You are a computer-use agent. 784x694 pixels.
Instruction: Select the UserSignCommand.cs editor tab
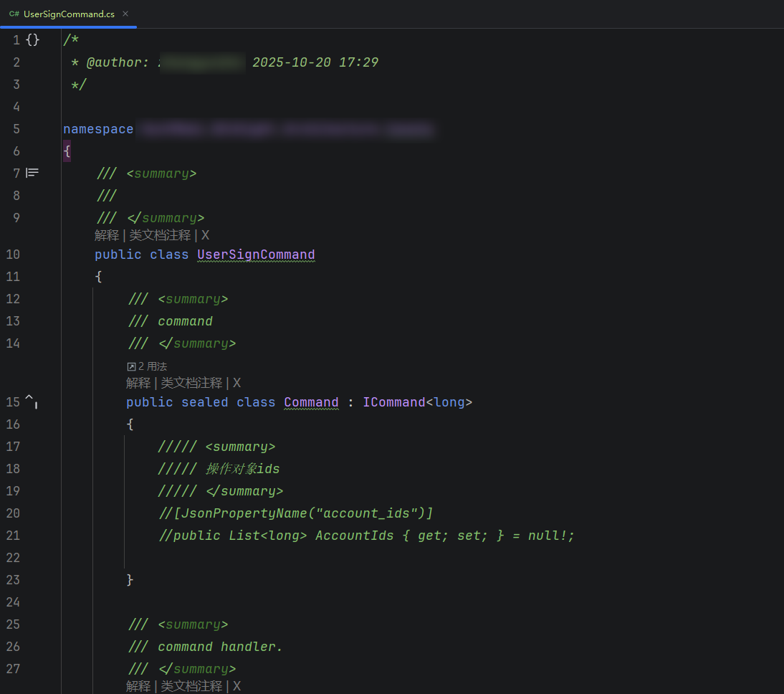coord(69,14)
